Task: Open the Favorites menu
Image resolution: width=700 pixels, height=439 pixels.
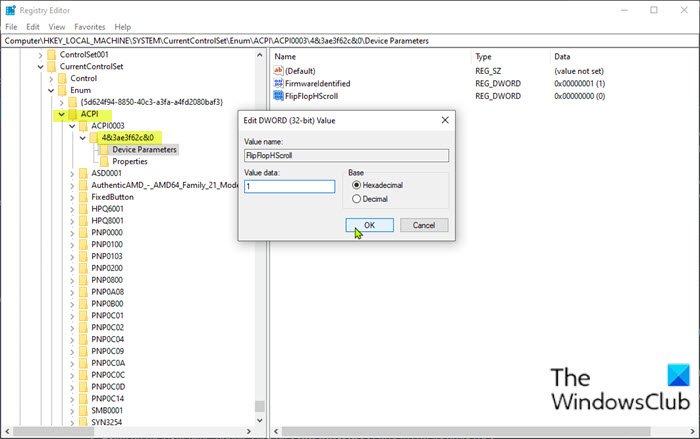Action: pos(90,27)
